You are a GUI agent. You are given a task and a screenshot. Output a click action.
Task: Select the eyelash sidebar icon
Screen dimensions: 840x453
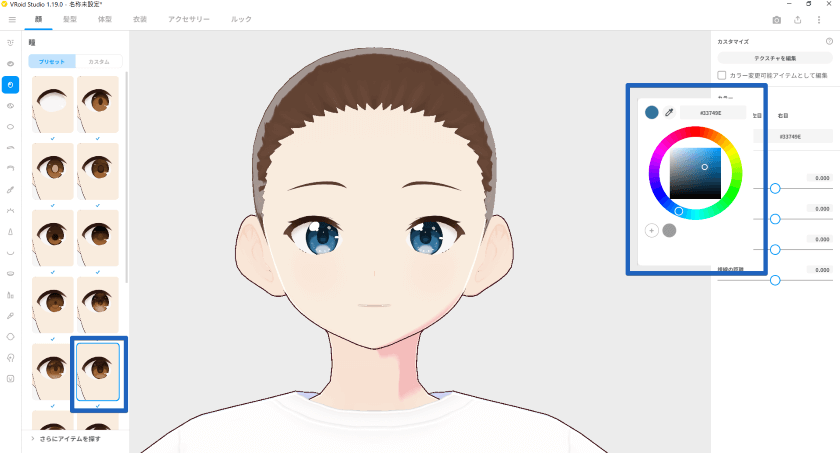pyautogui.click(x=10, y=210)
